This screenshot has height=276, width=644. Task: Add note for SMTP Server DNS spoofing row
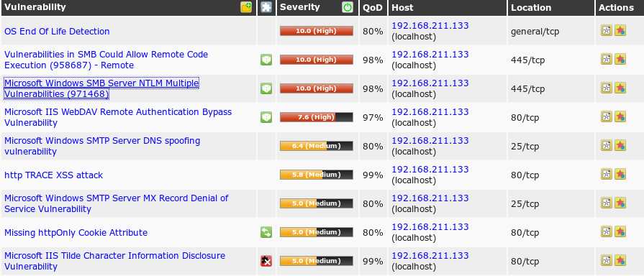pyautogui.click(x=606, y=145)
